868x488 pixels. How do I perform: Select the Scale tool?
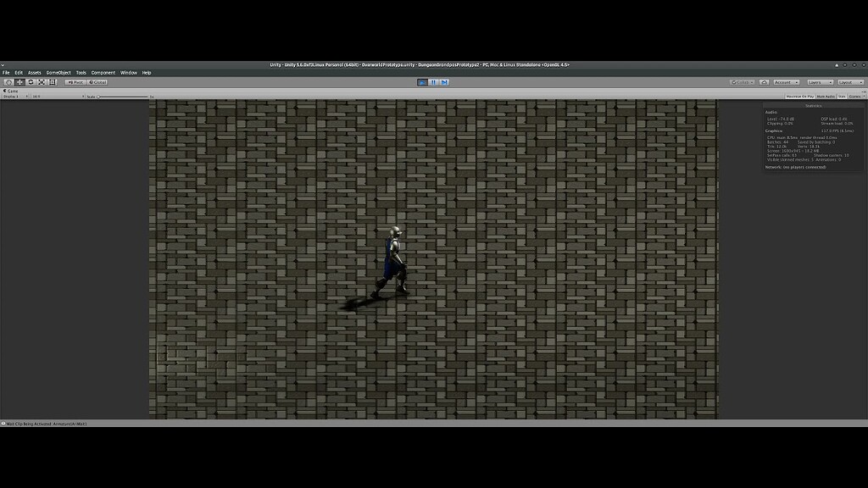pos(42,81)
